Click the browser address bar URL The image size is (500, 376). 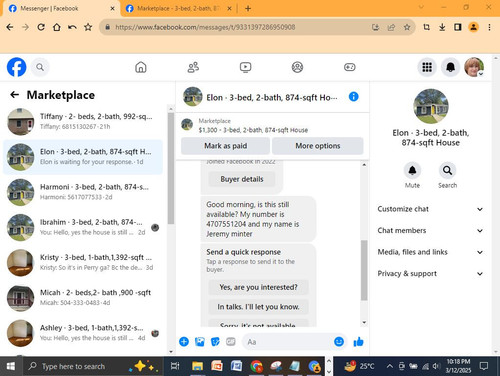click(205, 27)
